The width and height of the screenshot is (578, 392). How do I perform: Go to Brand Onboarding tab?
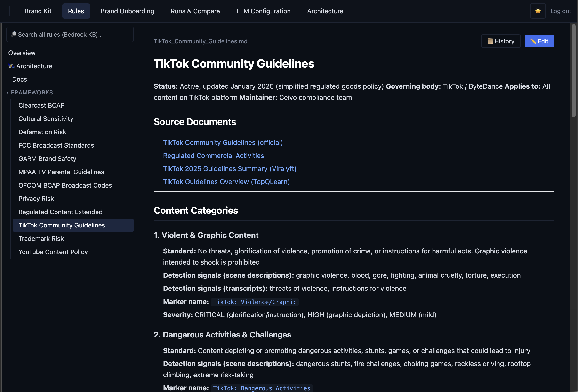pyautogui.click(x=127, y=11)
